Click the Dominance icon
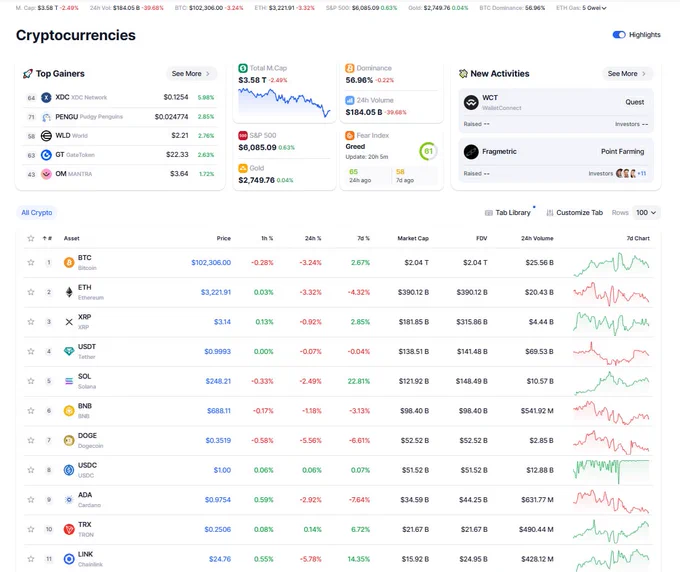This screenshot has width=680, height=572. [350, 68]
